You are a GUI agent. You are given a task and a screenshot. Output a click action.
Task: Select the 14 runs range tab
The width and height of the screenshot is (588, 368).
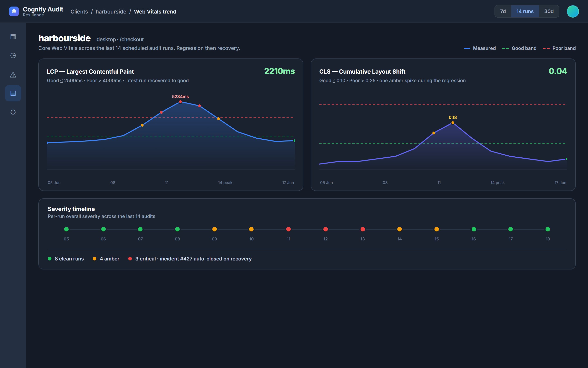(x=525, y=11)
